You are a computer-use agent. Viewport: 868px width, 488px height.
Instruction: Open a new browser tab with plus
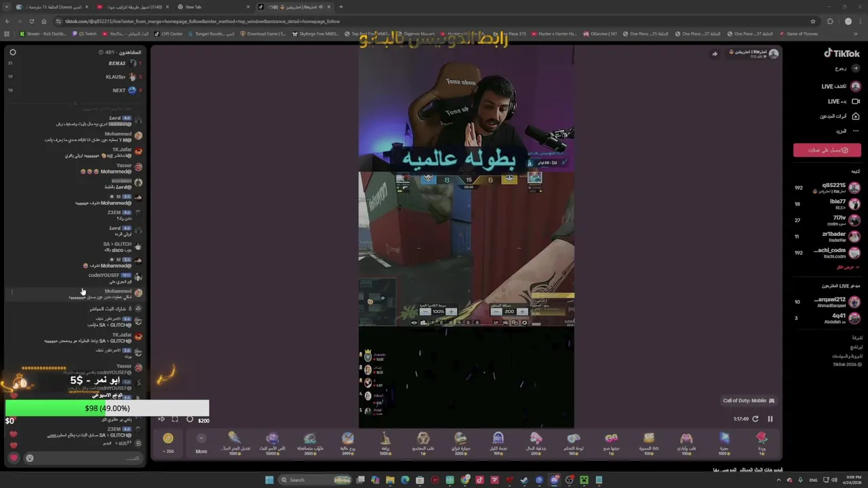pyautogui.click(x=340, y=7)
